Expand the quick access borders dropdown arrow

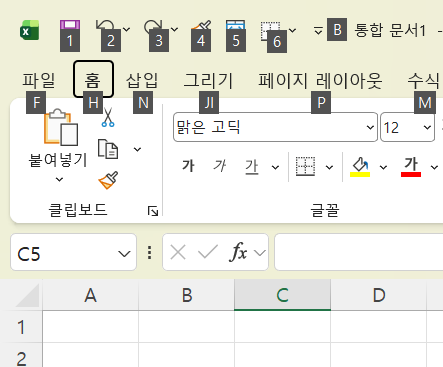292,31
